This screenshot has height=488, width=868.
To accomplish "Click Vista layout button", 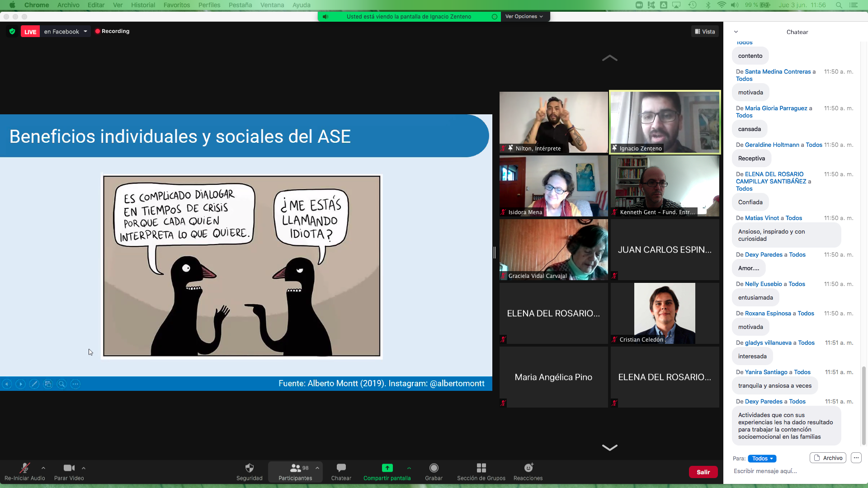I will pyautogui.click(x=705, y=31).
